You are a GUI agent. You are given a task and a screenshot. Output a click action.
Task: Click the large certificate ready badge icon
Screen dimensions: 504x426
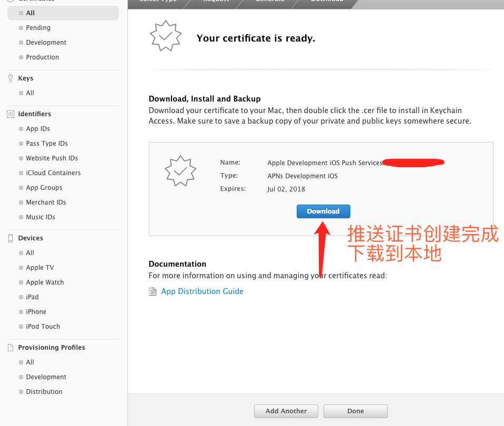[166, 36]
